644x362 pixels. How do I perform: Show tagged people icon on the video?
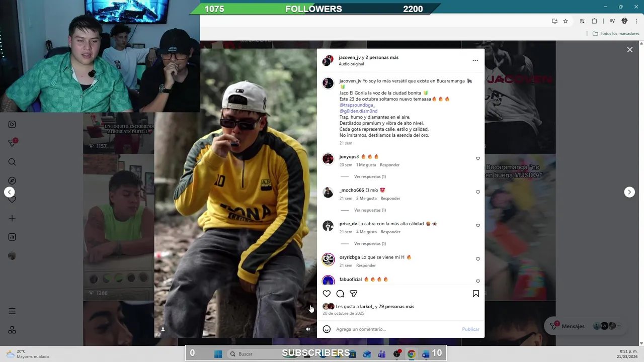pyautogui.click(x=163, y=329)
